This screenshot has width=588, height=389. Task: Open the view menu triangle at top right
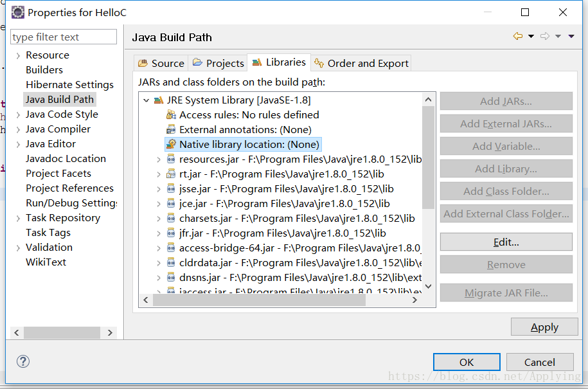pos(571,37)
